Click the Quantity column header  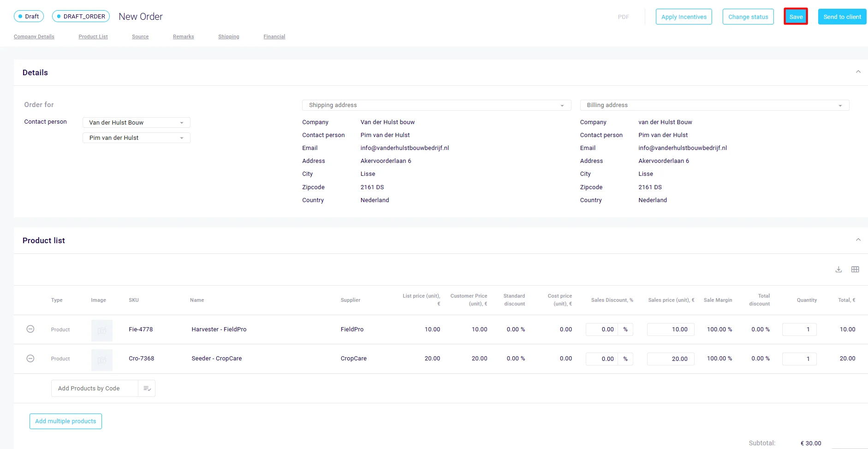(807, 300)
